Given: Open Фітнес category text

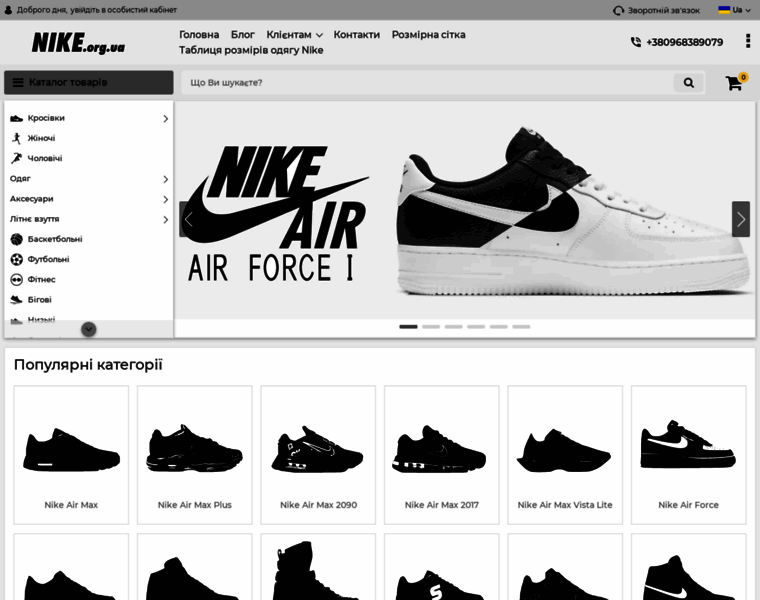Looking at the screenshot, I should pyautogui.click(x=41, y=280).
